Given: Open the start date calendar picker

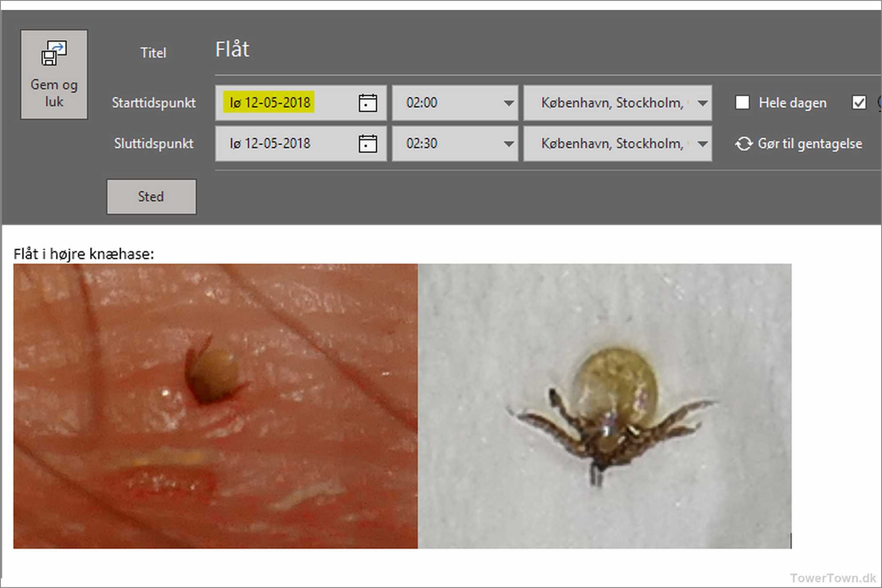Looking at the screenshot, I should 367,103.
